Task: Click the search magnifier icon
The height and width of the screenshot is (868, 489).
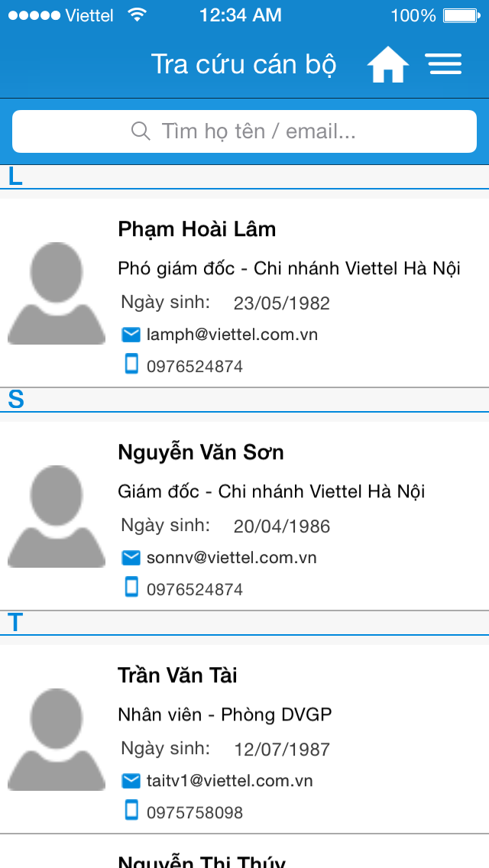Action: (x=141, y=131)
